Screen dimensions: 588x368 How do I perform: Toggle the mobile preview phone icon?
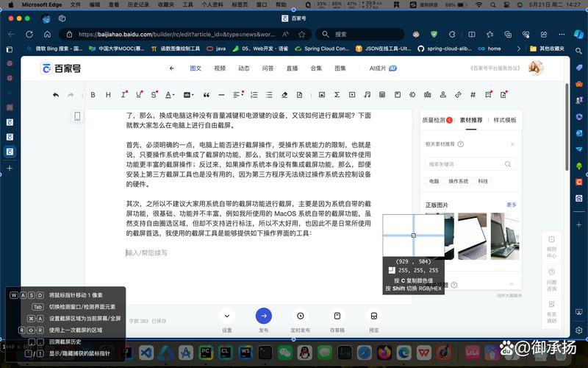[77, 116]
